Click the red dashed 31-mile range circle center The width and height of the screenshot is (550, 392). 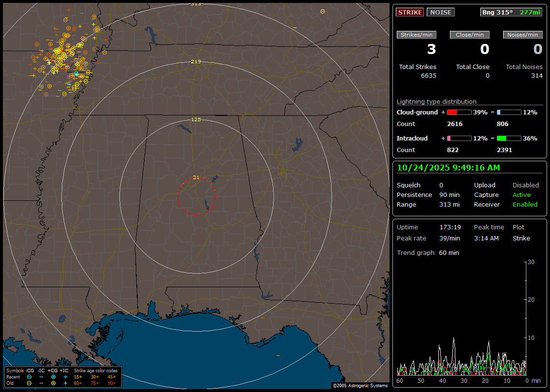pyautogui.click(x=196, y=196)
